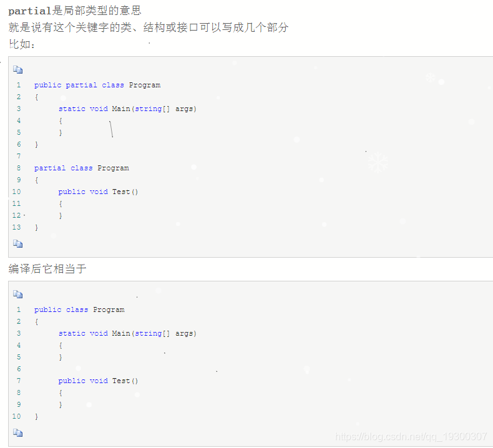
Task: Click the sentence '就是说有这个关键字的类、结构或接口可以写成几个部分'
Action: (149, 27)
